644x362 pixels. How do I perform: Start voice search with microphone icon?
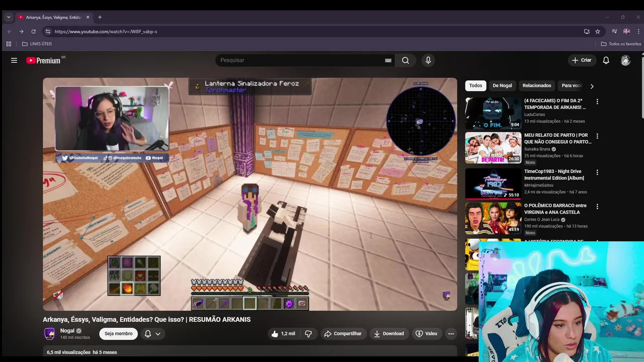[x=428, y=60]
